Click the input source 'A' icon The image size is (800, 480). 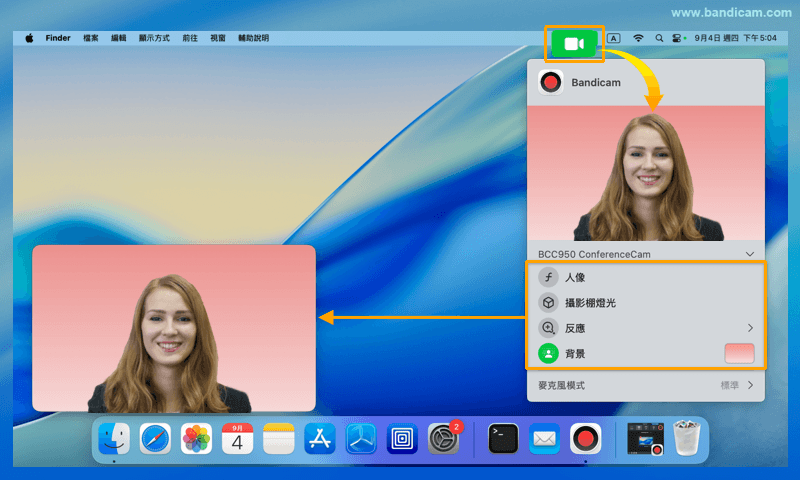[614, 38]
